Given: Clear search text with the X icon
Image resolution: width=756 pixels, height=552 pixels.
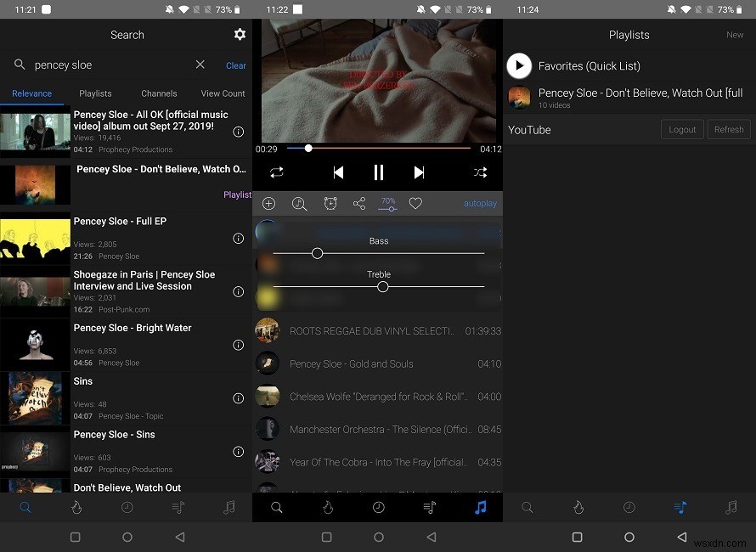Looking at the screenshot, I should point(200,65).
